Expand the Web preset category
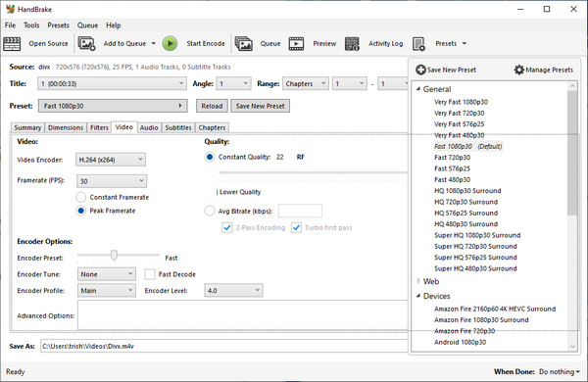Image resolution: width=588 pixels, height=382 pixels. point(418,281)
